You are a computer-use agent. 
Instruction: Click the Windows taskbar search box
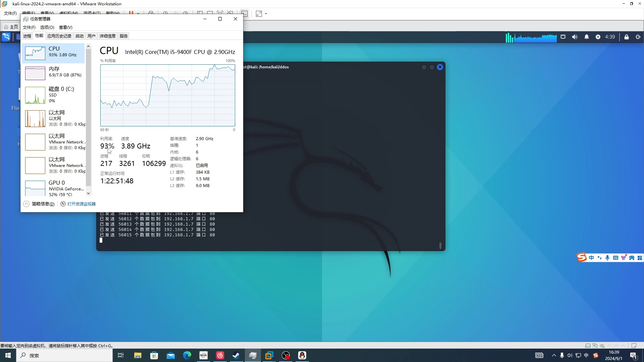point(64,355)
